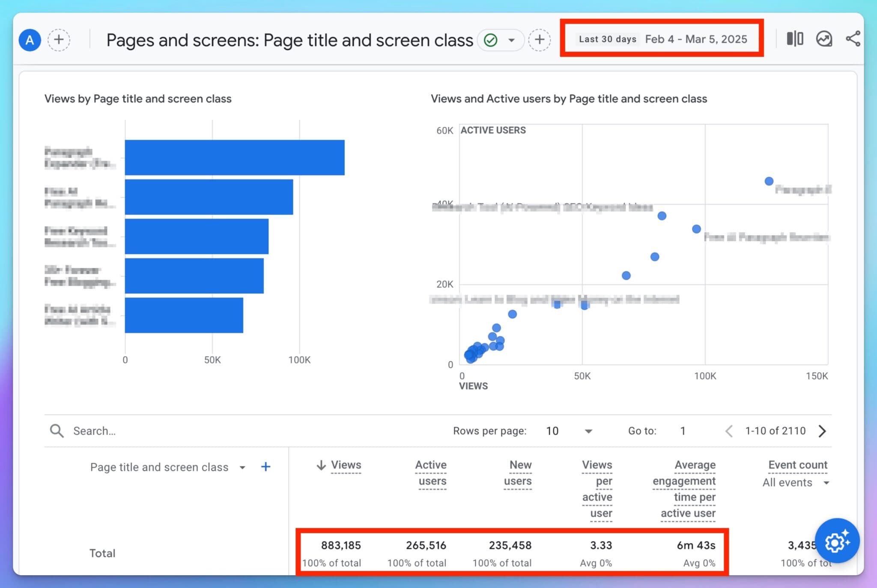Open the Page title and screen class dropdown
The width and height of the screenshot is (877, 588).
(242, 467)
